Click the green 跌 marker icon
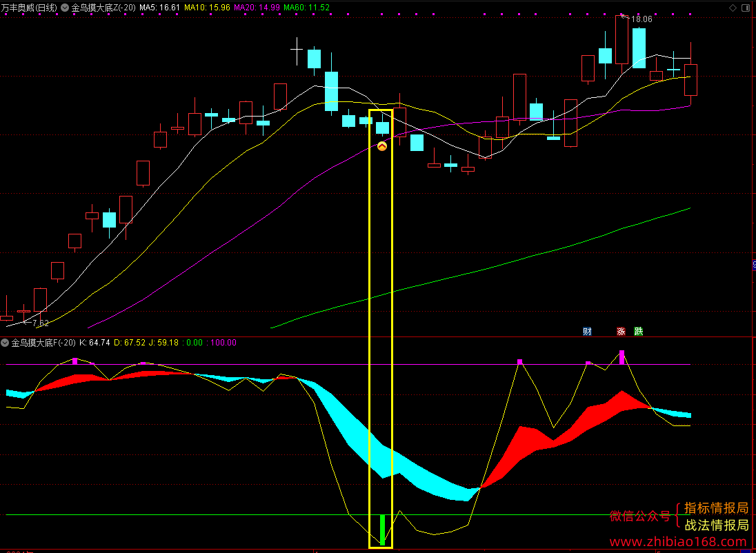This screenshot has width=756, height=553. click(638, 331)
